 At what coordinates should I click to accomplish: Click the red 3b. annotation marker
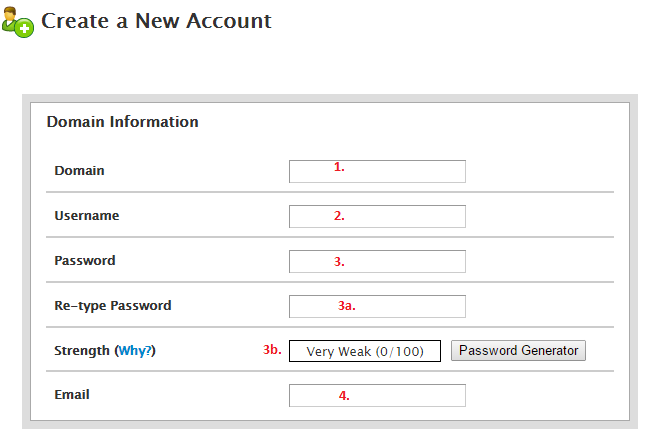point(272,350)
